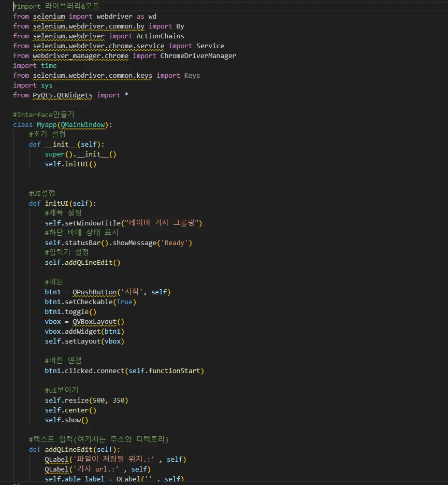The width and height of the screenshot is (448, 485).
Task: Place cursor on 'import sys' line
Action: click(x=33, y=85)
